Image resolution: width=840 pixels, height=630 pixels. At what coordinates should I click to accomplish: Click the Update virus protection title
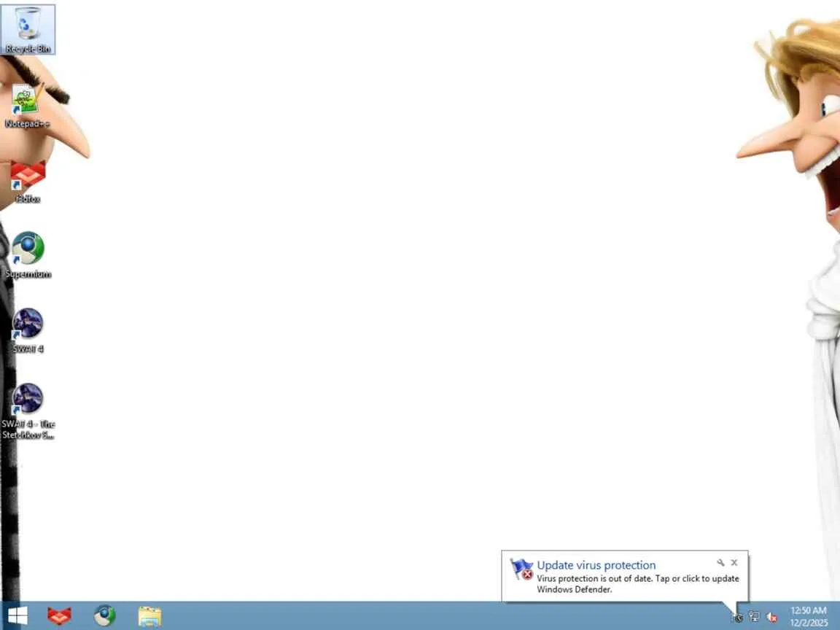(596, 565)
